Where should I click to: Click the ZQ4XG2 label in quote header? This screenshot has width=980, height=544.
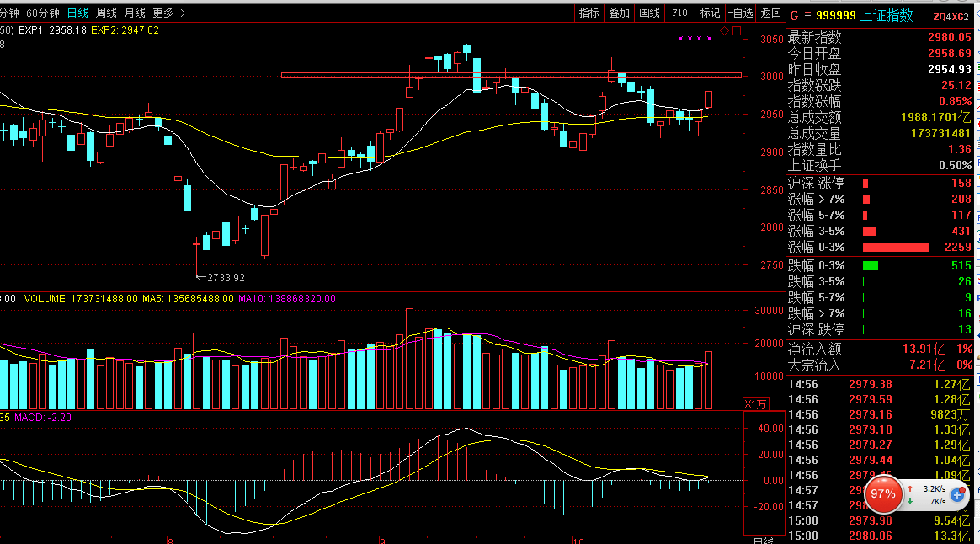coord(951,16)
